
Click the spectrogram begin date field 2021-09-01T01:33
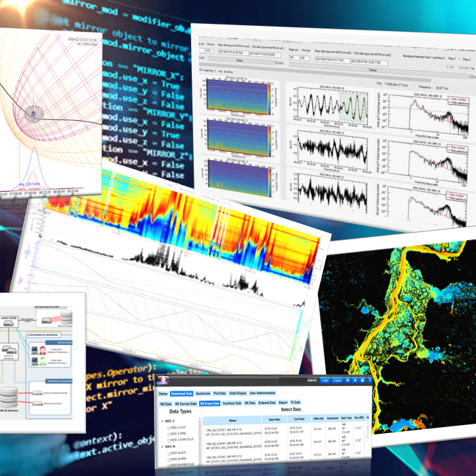pyautogui.click(x=232, y=52)
